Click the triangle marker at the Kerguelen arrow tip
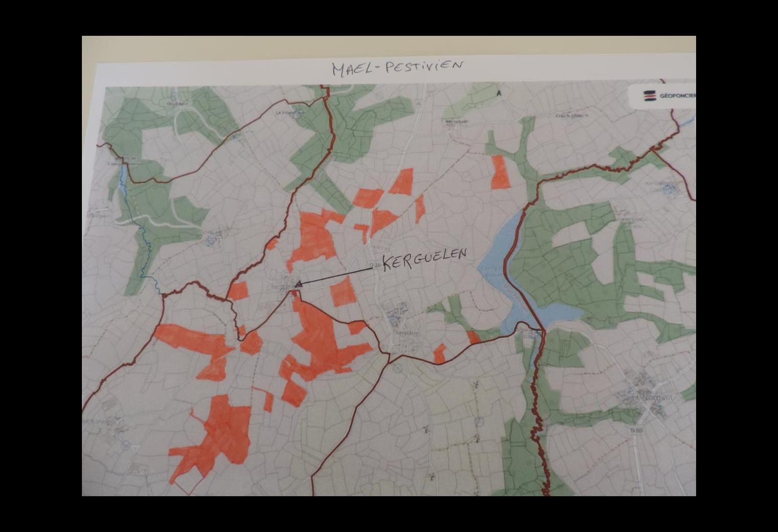This screenshot has height=532, width=778. coord(298,284)
